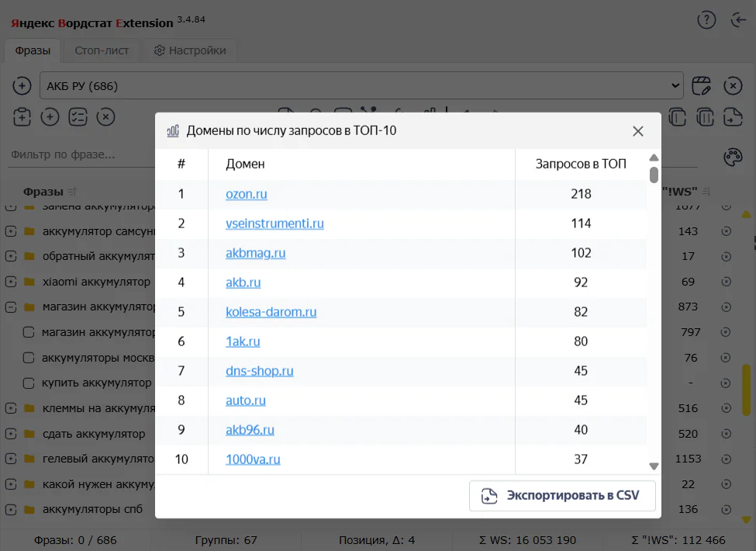Open the akbmag.ru domain link
The image size is (756, 551).
[256, 253]
